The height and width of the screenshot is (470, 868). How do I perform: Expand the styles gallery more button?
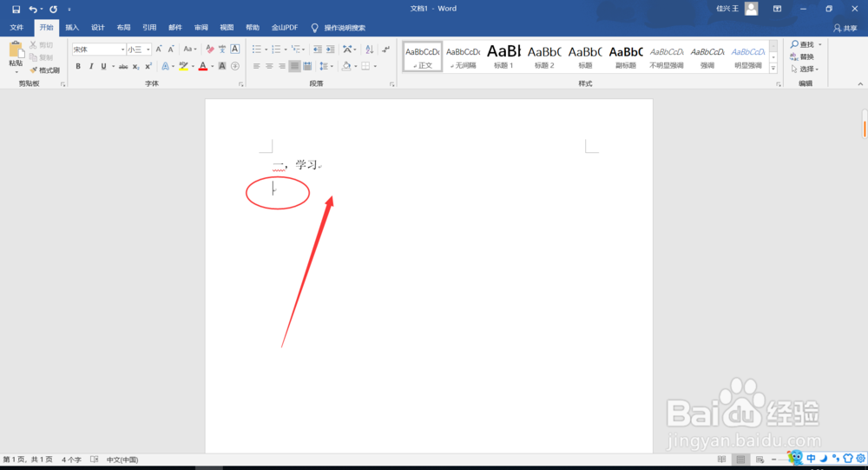pos(773,69)
